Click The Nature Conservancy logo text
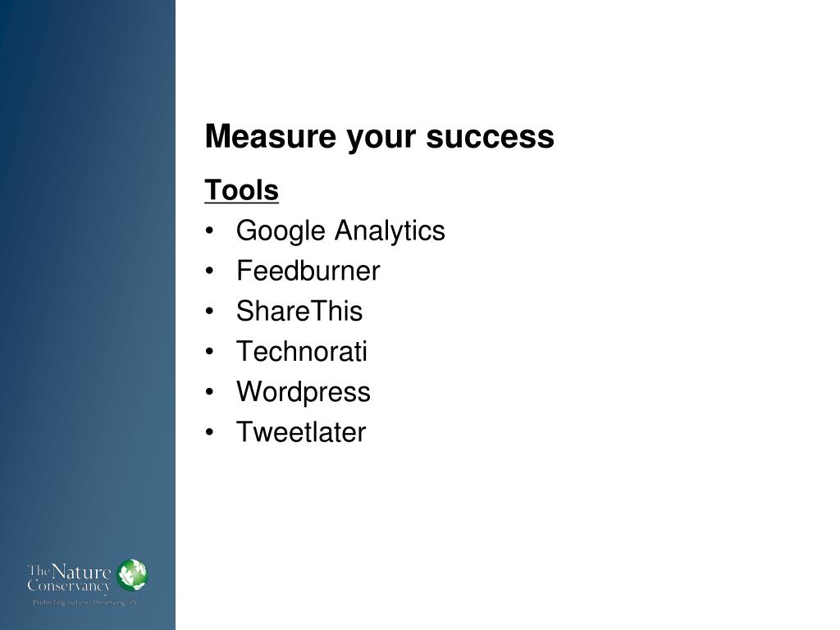Image resolution: width=840 pixels, height=630 pixels. click(69, 578)
